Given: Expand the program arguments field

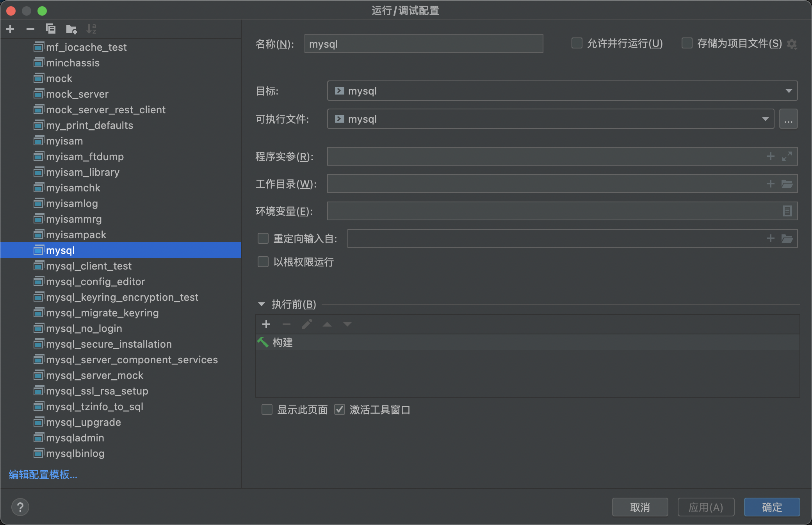Looking at the screenshot, I should coord(787,157).
